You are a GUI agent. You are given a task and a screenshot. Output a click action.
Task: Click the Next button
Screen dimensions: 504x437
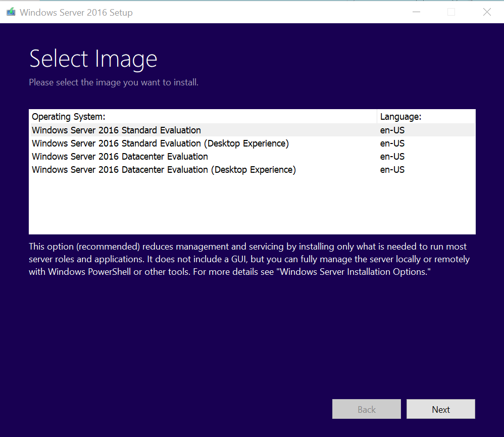tap(441, 409)
